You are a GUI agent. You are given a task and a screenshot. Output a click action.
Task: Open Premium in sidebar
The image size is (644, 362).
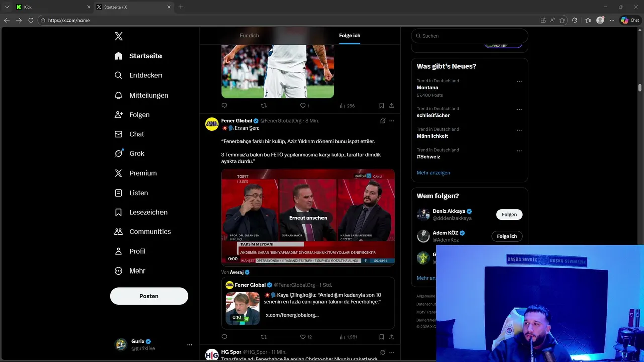click(135, 173)
